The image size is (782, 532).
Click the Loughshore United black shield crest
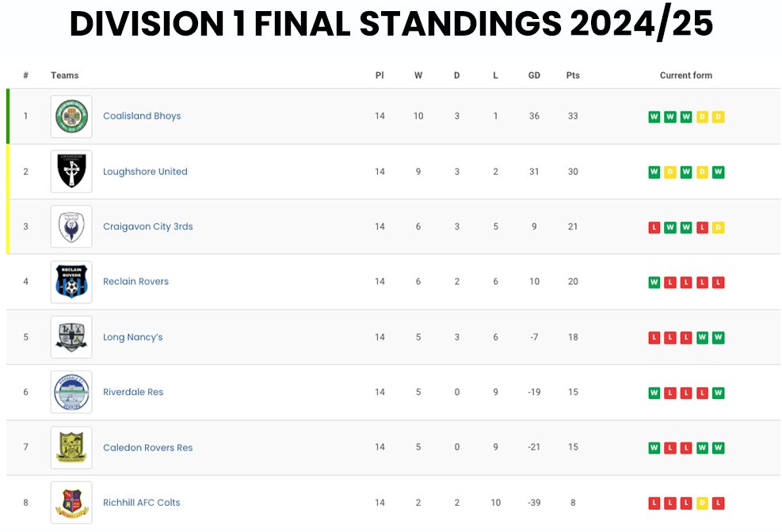(x=71, y=171)
